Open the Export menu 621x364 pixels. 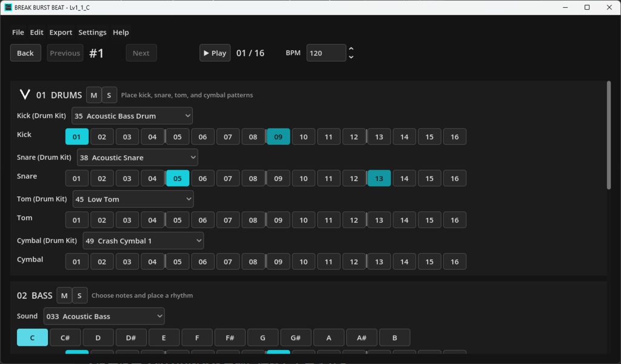tap(61, 33)
